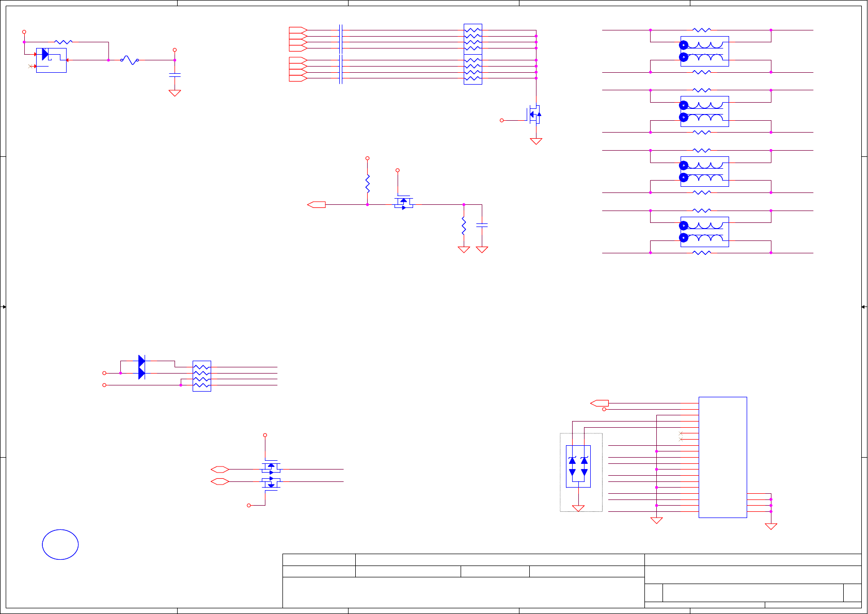Viewport: 868px width, 614px height.
Task: Select the ground symbol at the IC's lower-left
Action: point(656,520)
